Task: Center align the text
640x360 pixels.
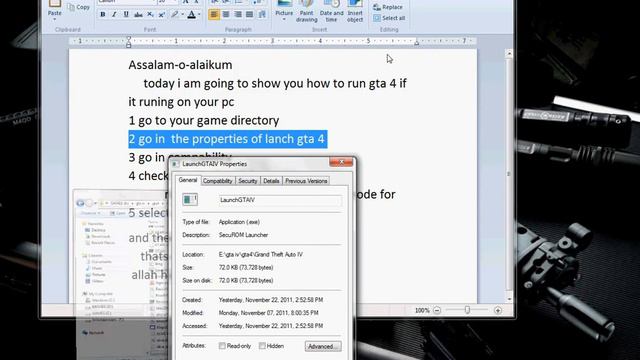Action: tap(226, 15)
